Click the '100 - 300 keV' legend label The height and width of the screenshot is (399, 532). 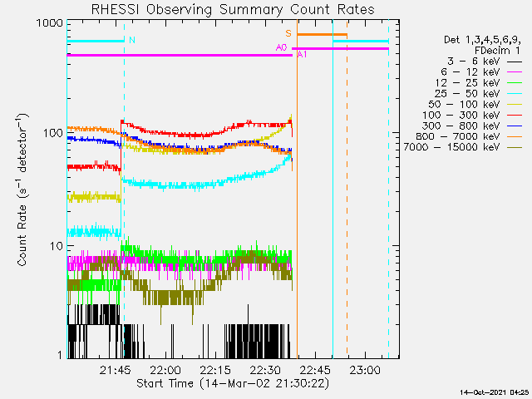[x=461, y=116]
